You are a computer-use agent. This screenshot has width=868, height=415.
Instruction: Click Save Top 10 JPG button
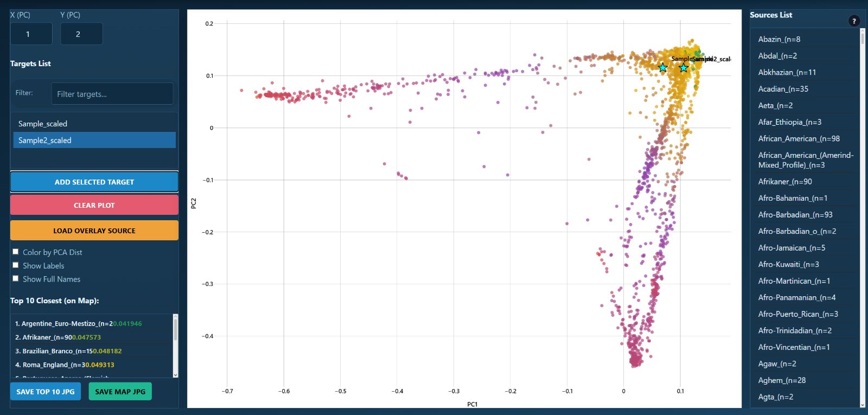click(46, 392)
